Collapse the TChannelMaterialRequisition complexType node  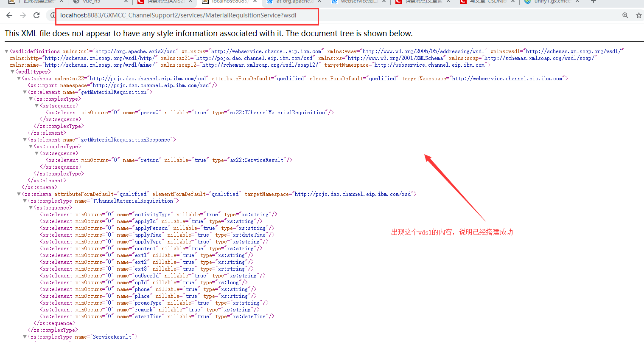tap(25, 201)
